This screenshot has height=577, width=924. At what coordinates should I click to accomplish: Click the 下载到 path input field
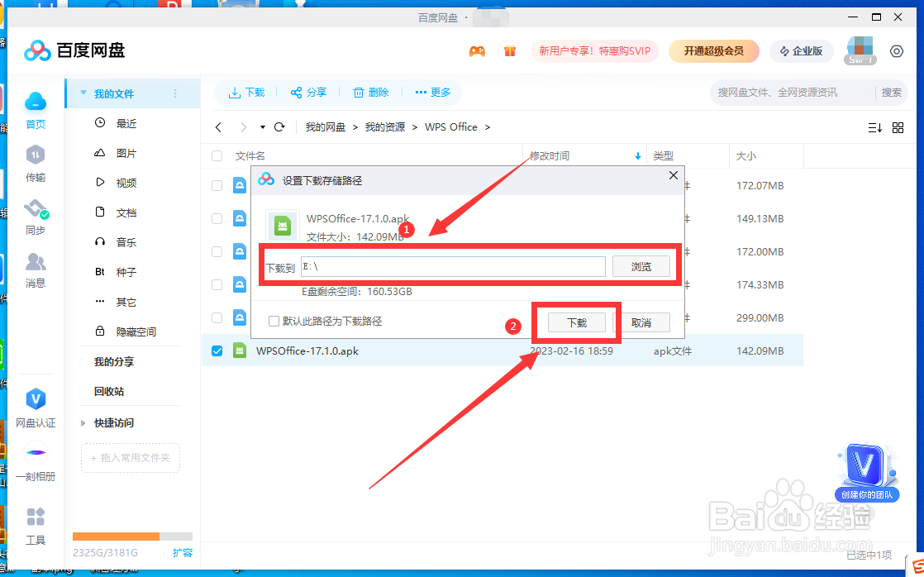point(453,266)
